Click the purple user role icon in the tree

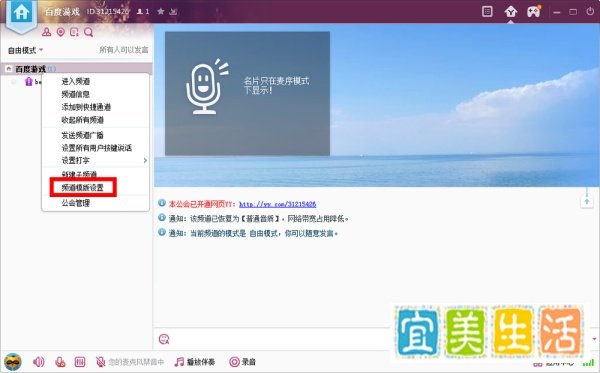28,81
